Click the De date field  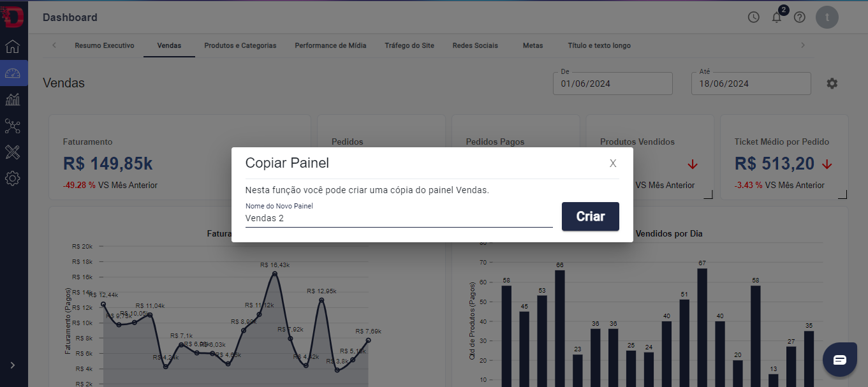[x=613, y=84]
